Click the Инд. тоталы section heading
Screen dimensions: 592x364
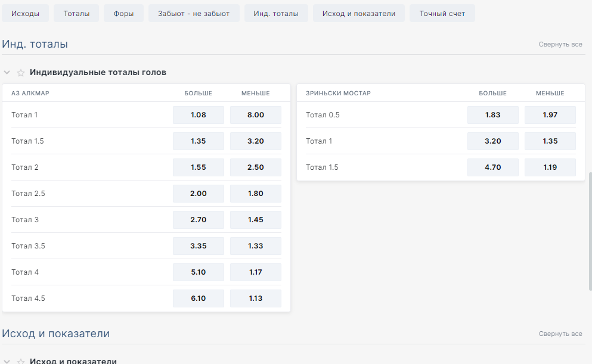[x=35, y=44]
